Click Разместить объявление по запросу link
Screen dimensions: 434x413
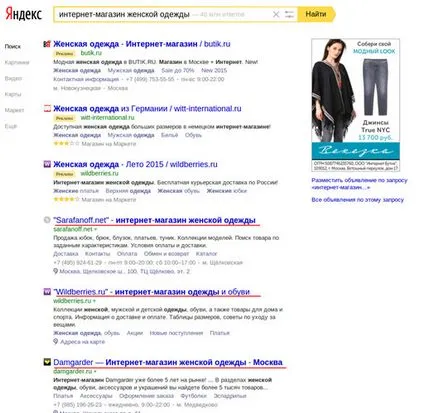(x=359, y=184)
